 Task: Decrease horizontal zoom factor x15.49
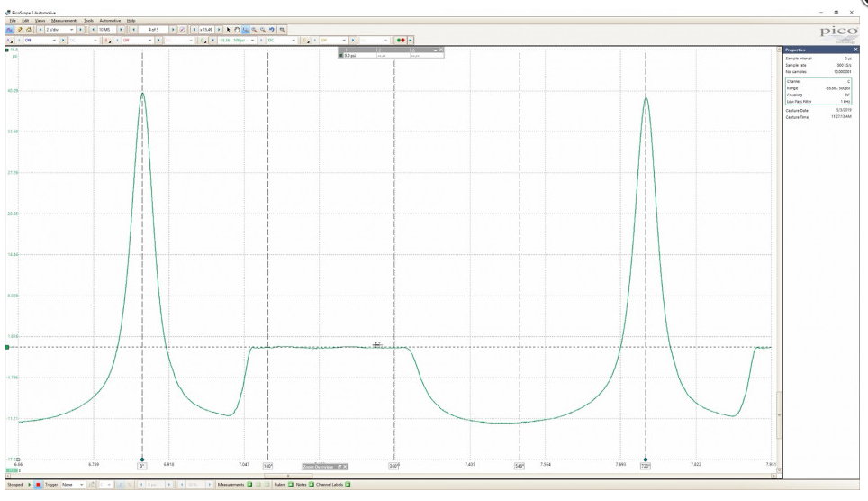[x=194, y=30]
